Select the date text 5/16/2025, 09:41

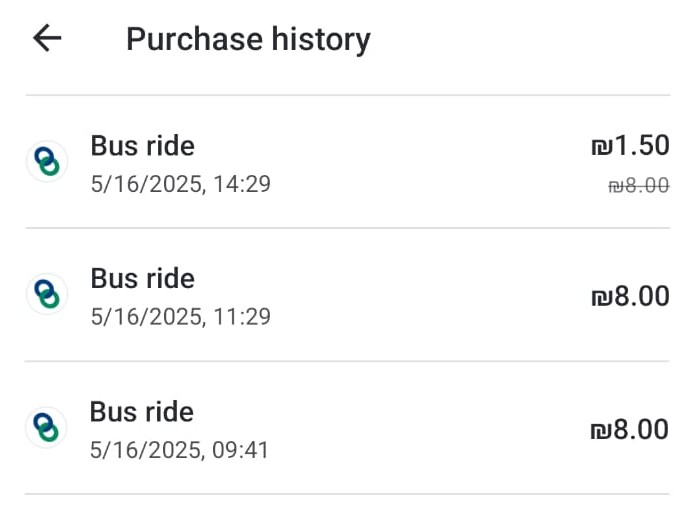[x=180, y=450]
